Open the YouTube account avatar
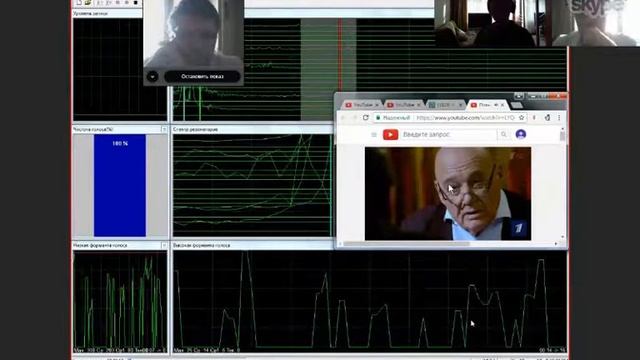640x360 pixels. point(520,134)
